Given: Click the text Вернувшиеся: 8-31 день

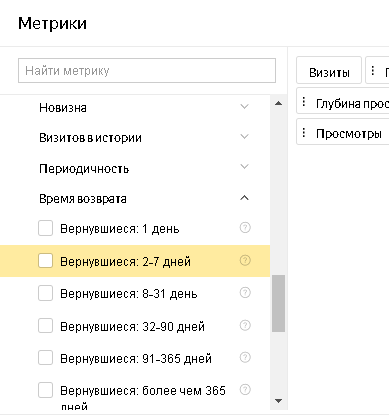Looking at the screenshot, I should coord(129,294).
